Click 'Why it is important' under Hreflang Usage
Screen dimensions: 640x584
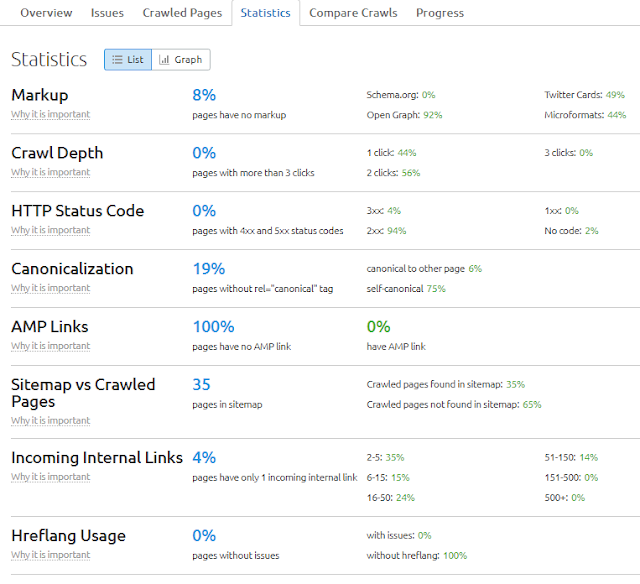coord(50,556)
